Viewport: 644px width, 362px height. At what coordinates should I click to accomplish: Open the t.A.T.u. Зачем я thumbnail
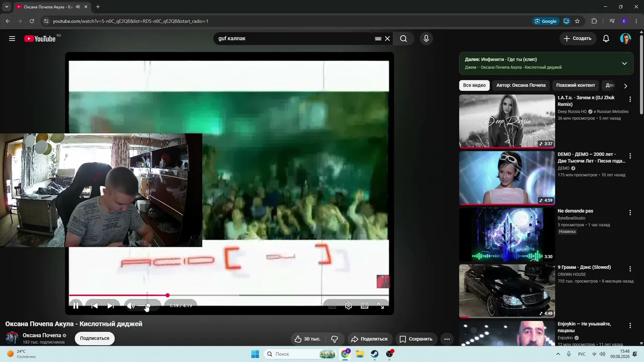point(507,121)
